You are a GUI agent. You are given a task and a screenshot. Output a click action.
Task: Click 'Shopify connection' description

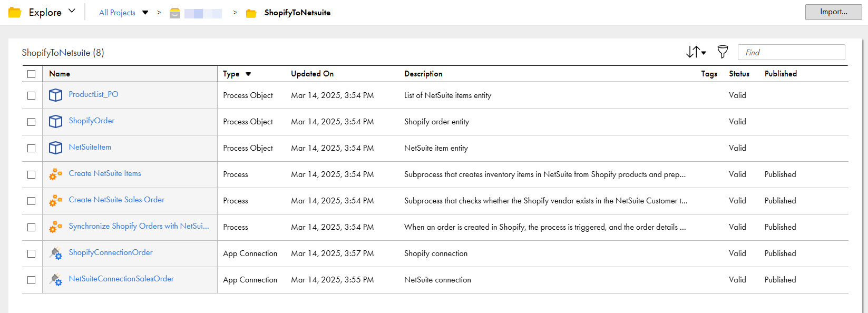click(436, 253)
